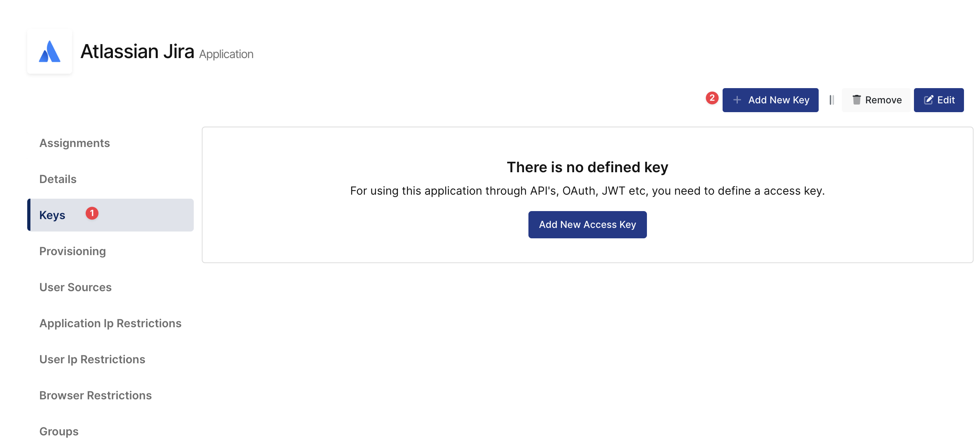Click the Atlassian Jira logo icon

coord(50,52)
